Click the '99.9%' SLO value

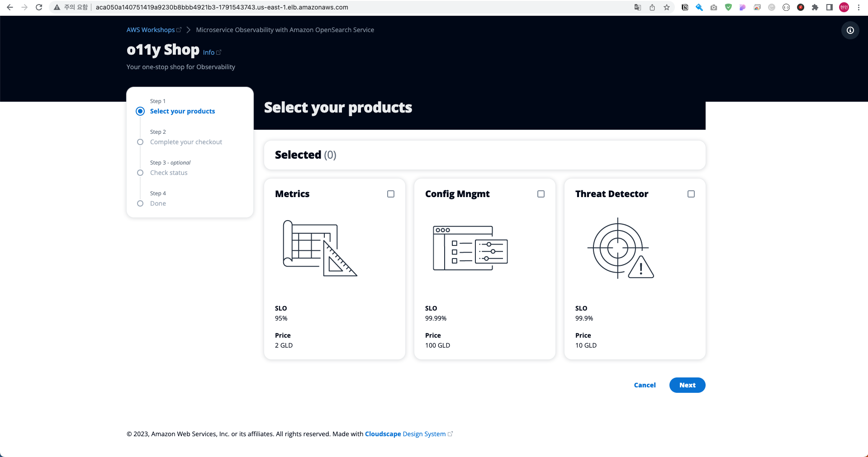pyautogui.click(x=584, y=318)
